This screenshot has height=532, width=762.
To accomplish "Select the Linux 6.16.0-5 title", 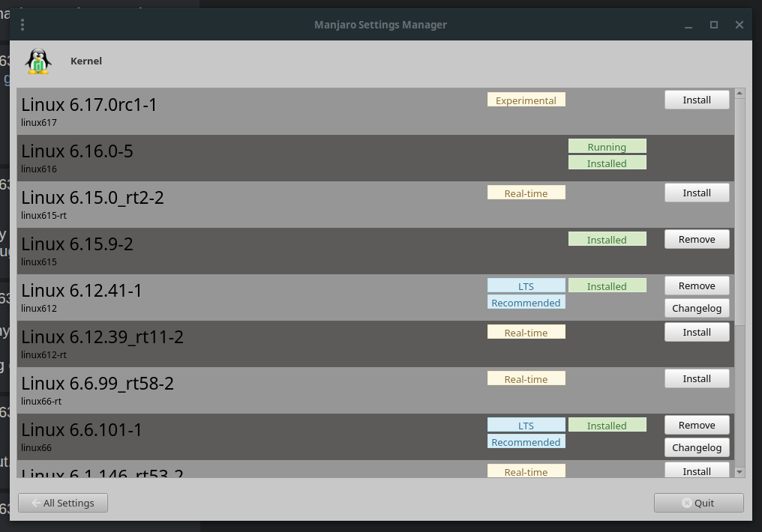I will pyautogui.click(x=76, y=151).
